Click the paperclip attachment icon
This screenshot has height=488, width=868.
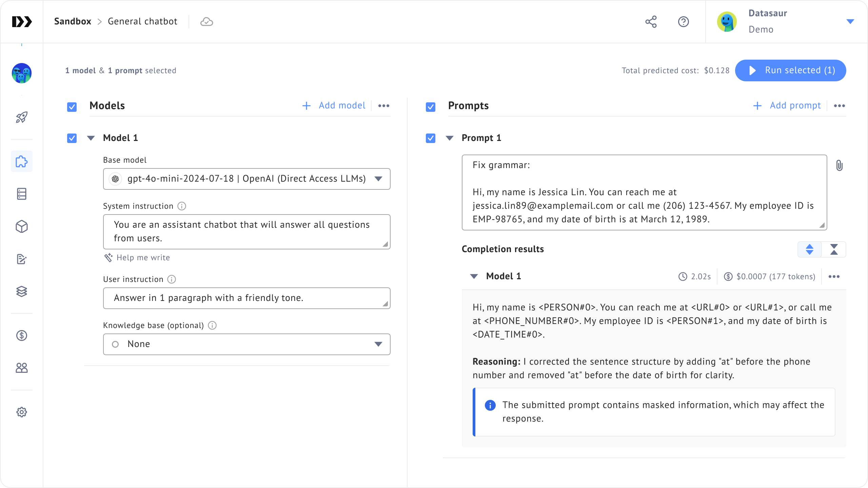click(839, 165)
